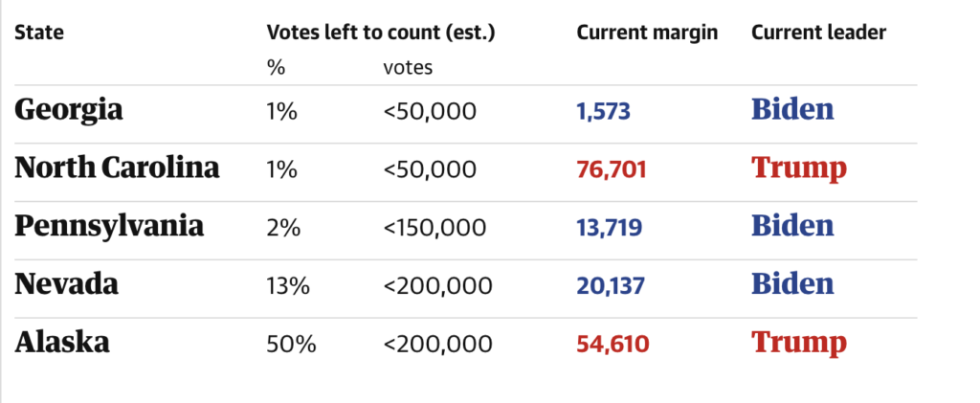The image size is (980, 403).
Task: Click Pennsylvania's <150,000 votes estimate
Action: click(x=434, y=228)
